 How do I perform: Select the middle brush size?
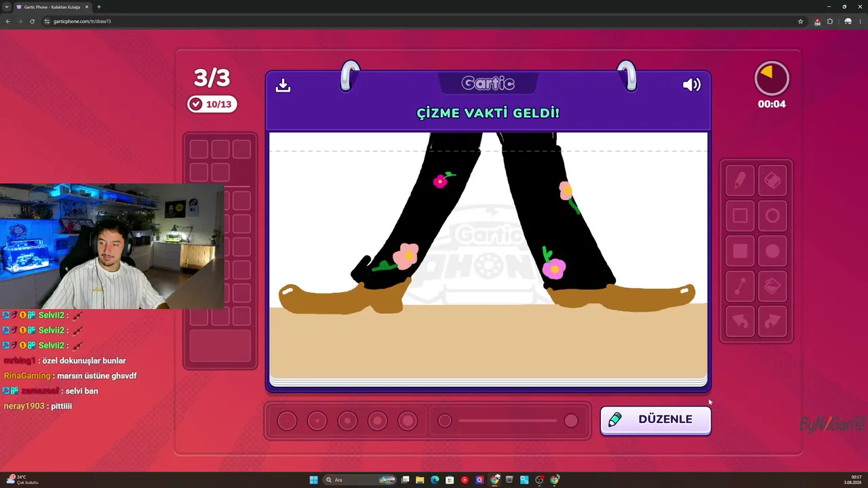point(347,421)
